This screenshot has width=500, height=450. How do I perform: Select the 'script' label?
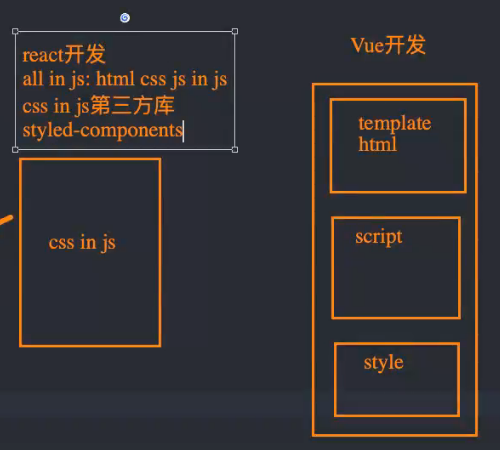379,237
